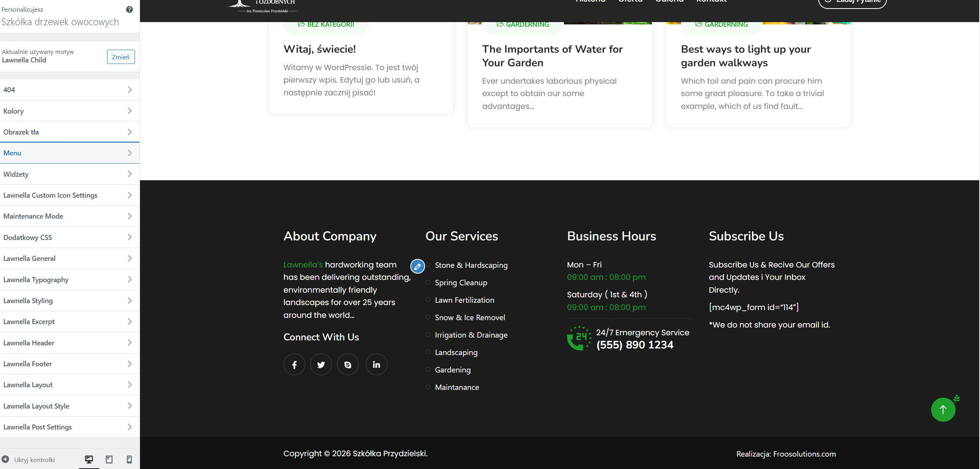980x469 pixels.
Task: Open the LinkedIn social icon
Action: 376,364
